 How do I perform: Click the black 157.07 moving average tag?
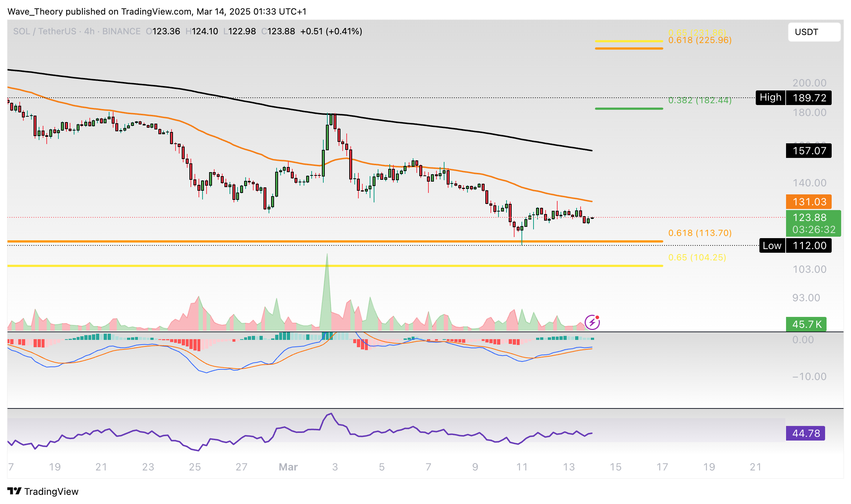[809, 151]
